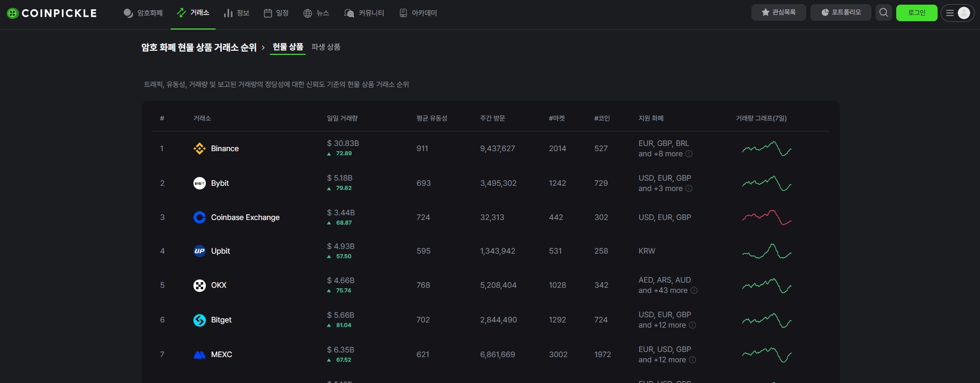Open the Bitget exchange link
Image resolution: width=980 pixels, height=383 pixels.
[221, 320]
